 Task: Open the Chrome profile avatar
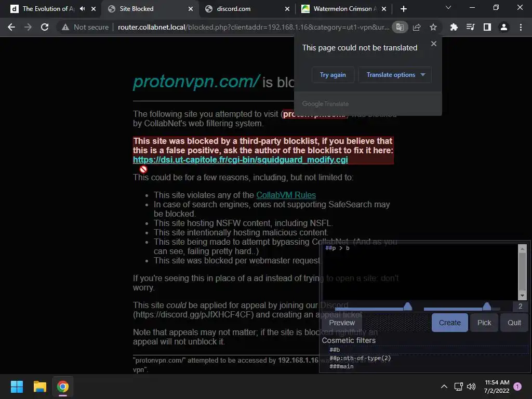tap(504, 27)
